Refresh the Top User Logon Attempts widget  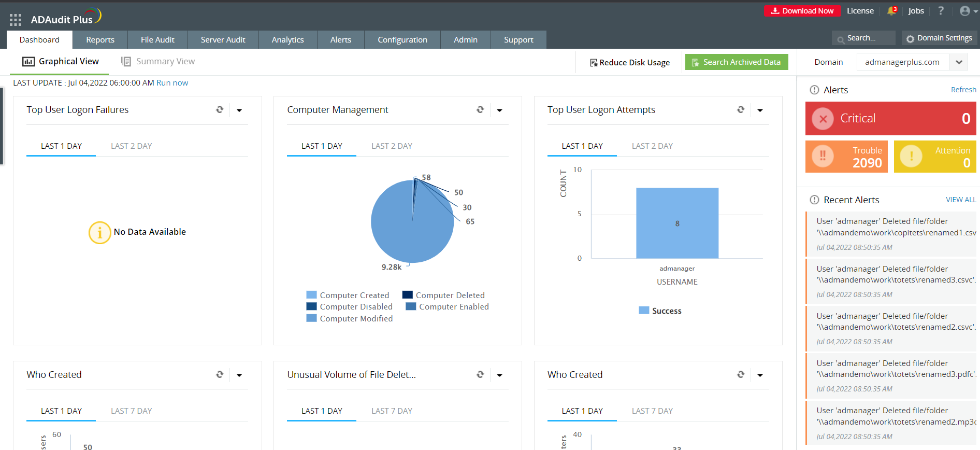[x=741, y=110]
